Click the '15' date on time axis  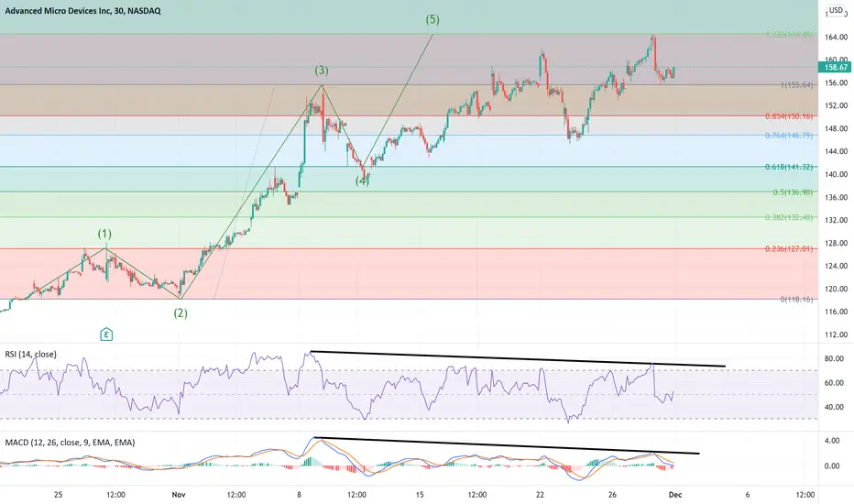[x=420, y=495]
